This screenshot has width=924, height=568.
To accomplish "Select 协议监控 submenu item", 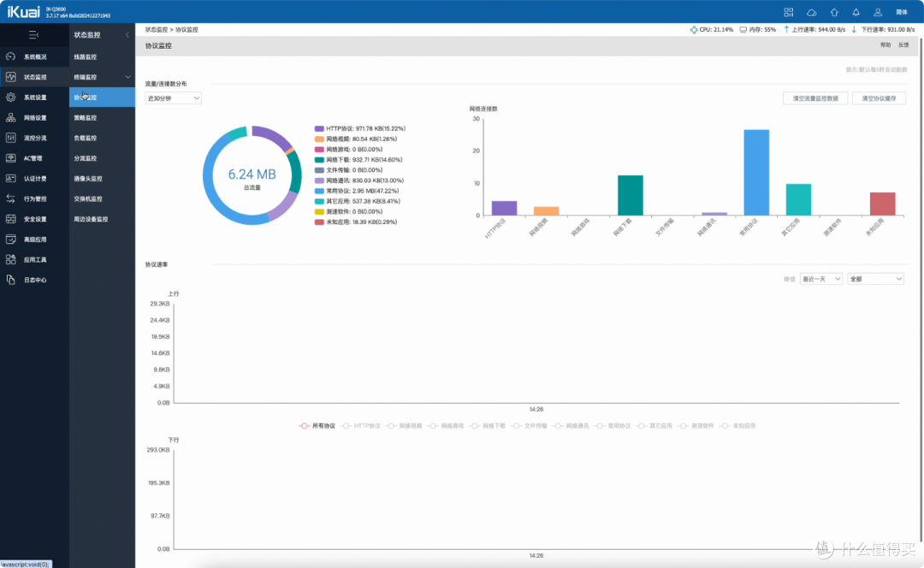I will coord(102,98).
